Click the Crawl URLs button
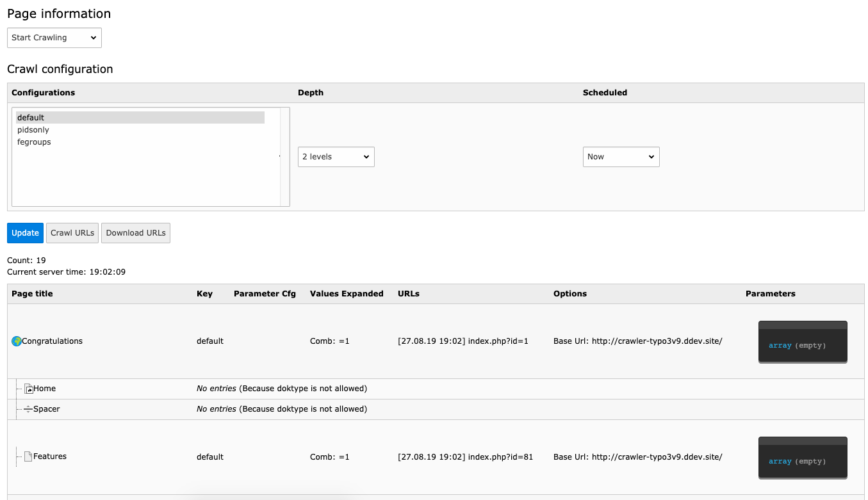 72,233
